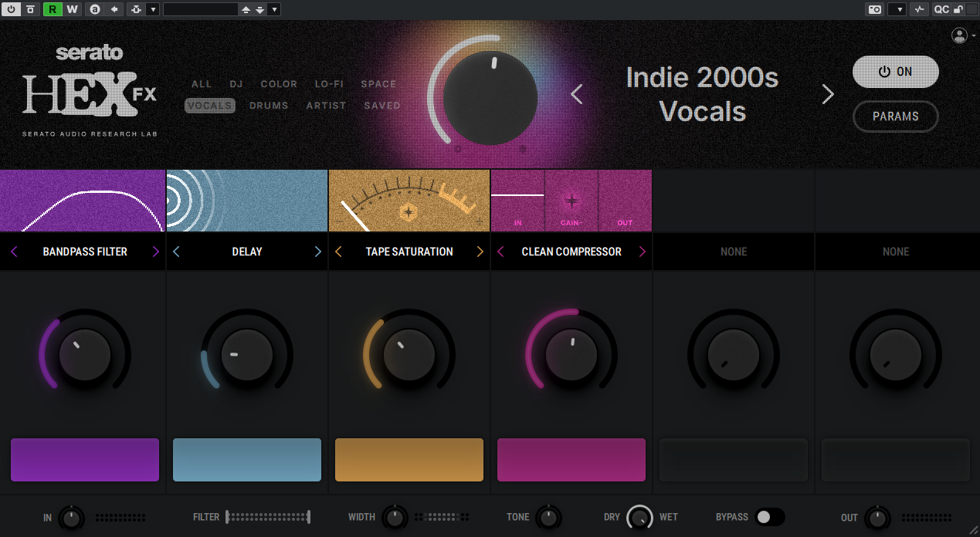Viewport: 980px width, 537px height.
Task: Select previous effect before Clean Compressor
Action: (x=500, y=252)
